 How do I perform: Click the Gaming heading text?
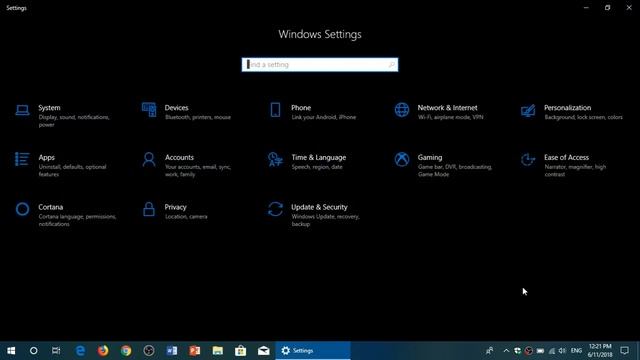click(430, 158)
